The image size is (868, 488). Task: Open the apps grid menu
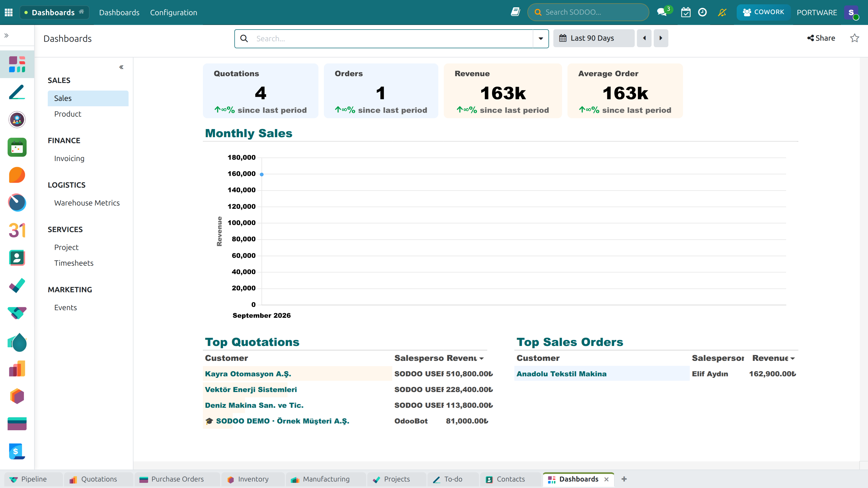tap(9, 12)
